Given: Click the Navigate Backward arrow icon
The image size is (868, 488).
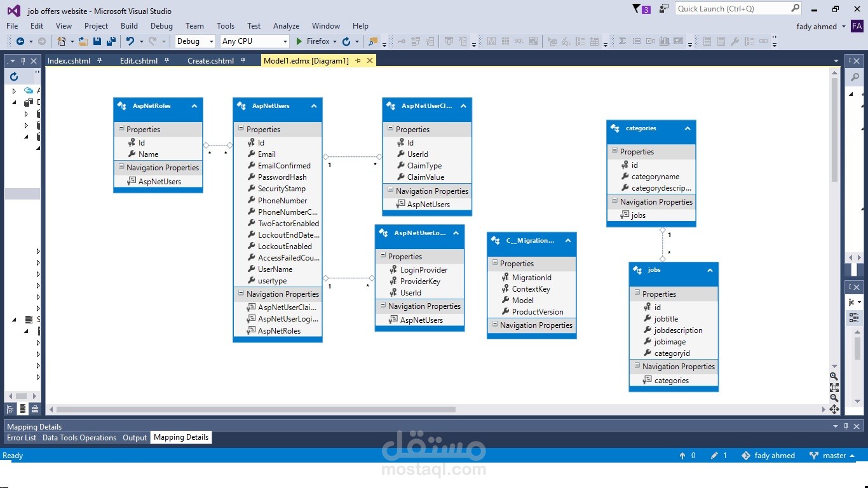Looking at the screenshot, I should pyautogui.click(x=20, y=41).
